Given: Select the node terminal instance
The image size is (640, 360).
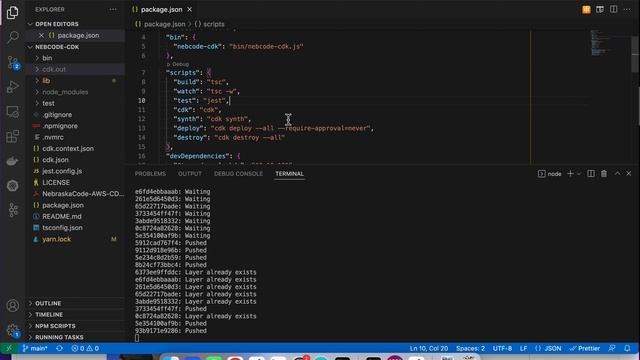Looking at the screenshot, I should click(549, 174).
